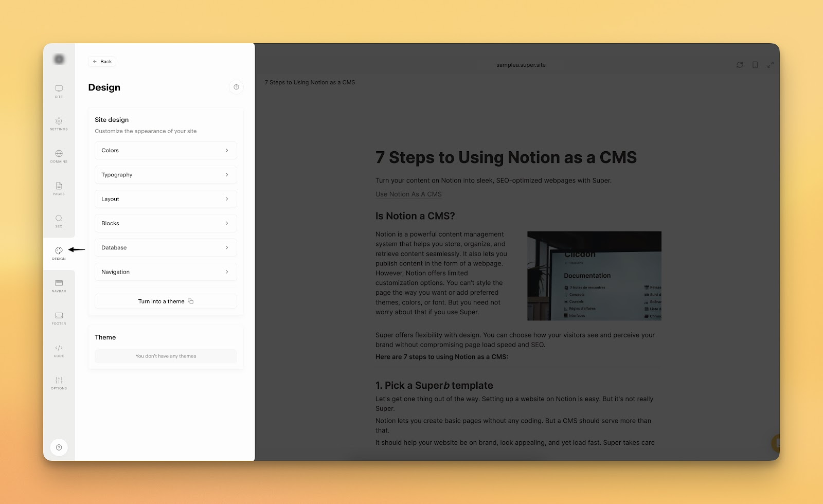Image resolution: width=823 pixels, height=504 pixels.
Task: Open the Site section in sidebar
Action: point(59,91)
